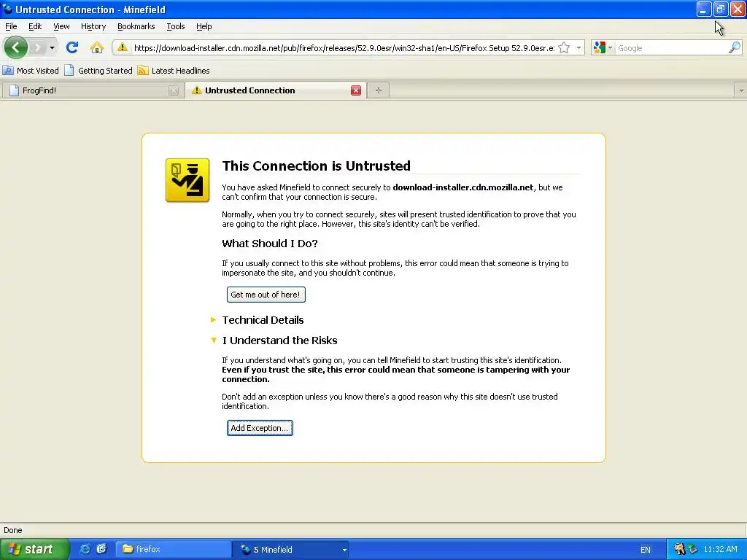
Task: Click the Add Exception... button
Action: [x=260, y=427]
